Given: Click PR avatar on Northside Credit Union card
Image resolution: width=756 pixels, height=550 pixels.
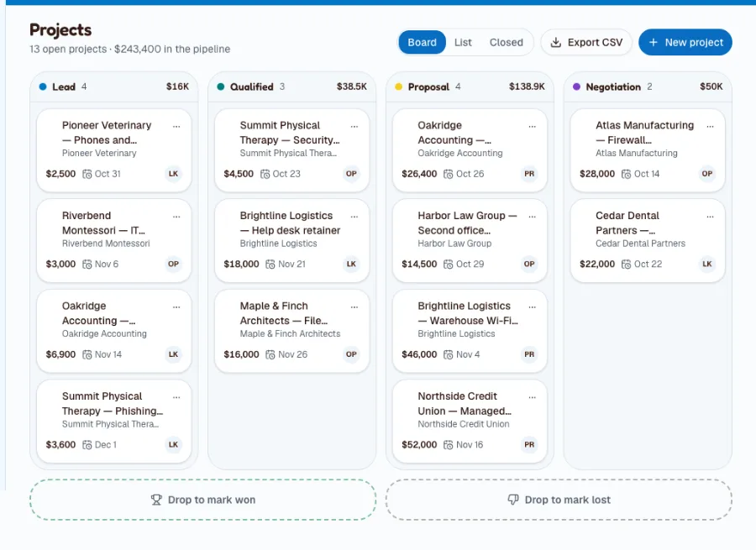Looking at the screenshot, I should (x=529, y=444).
